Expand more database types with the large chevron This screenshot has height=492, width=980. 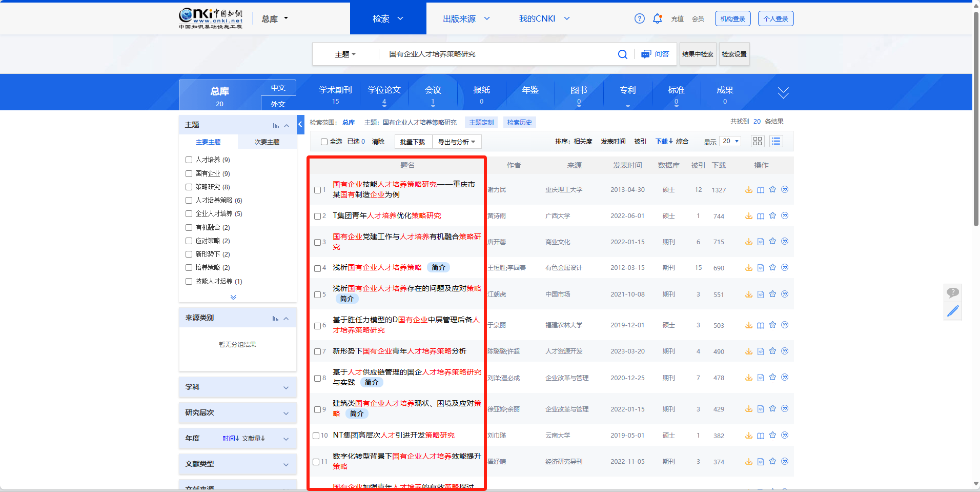click(x=783, y=93)
